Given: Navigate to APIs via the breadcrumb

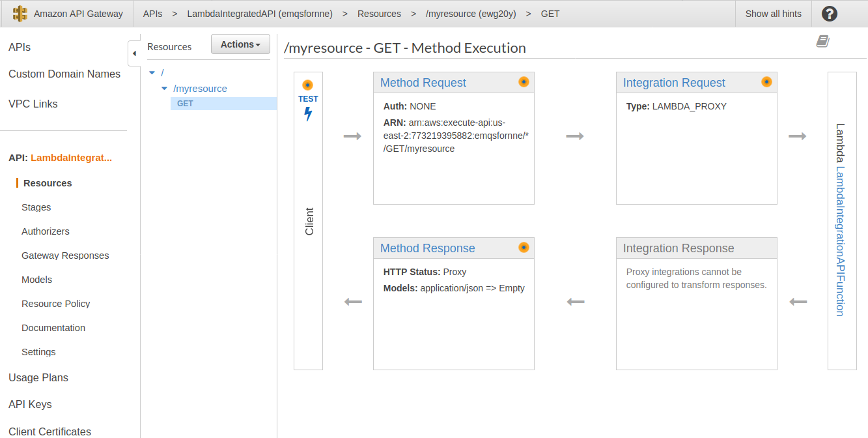Looking at the screenshot, I should (x=152, y=13).
